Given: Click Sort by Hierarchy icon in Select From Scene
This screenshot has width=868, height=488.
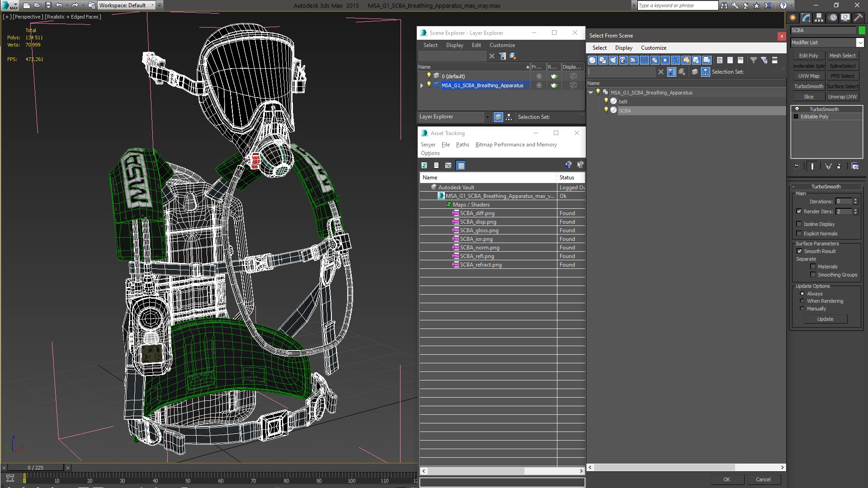Looking at the screenshot, I should point(706,72).
